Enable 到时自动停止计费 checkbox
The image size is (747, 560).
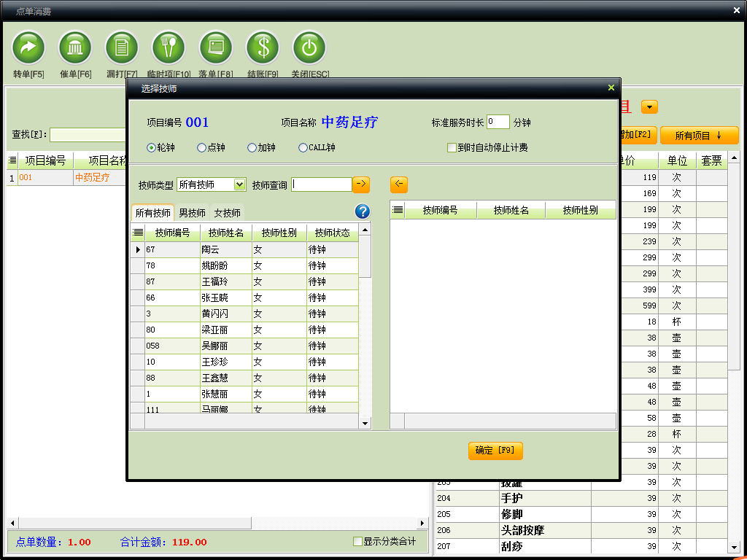click(487, 147)
